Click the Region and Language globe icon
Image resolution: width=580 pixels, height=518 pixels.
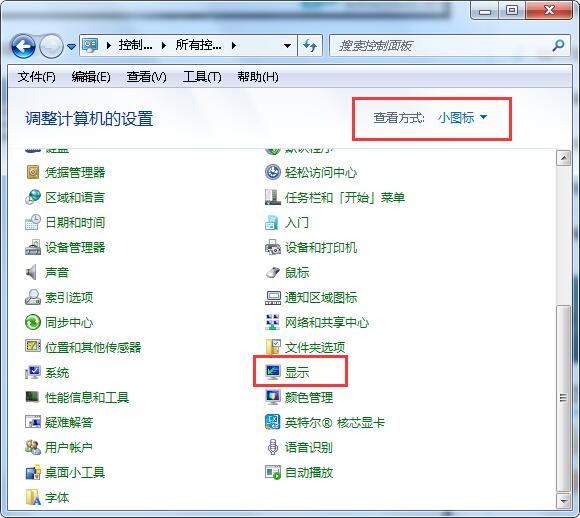[33, 197]
